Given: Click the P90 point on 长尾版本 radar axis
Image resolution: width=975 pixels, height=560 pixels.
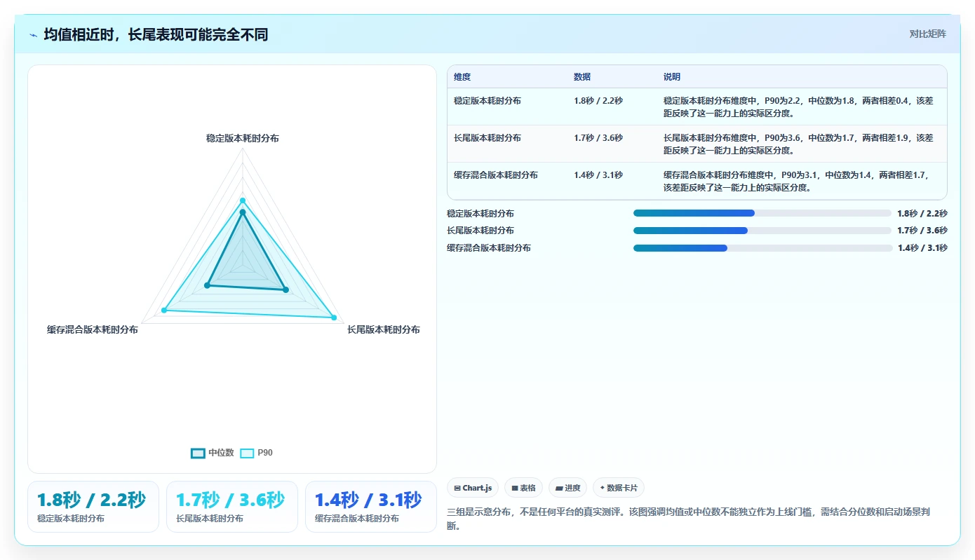Looking at the screenshot, I should (334, 318).
